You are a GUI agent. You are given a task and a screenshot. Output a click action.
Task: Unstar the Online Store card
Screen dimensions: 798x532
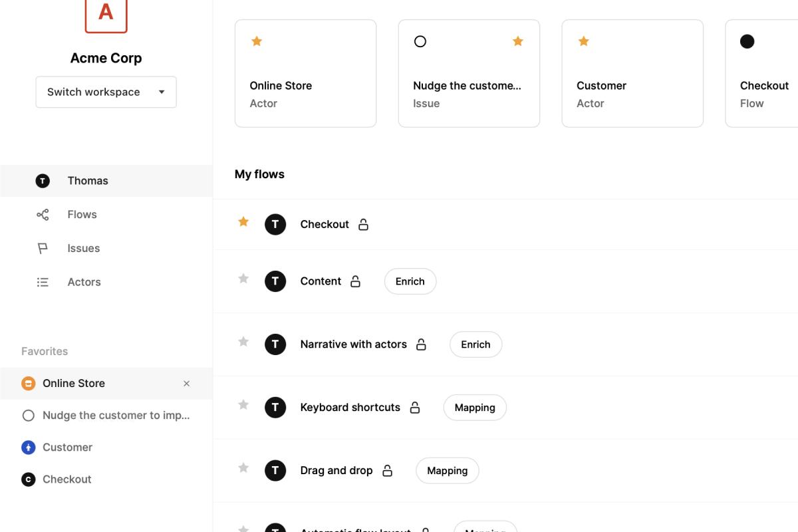point(257,41)
